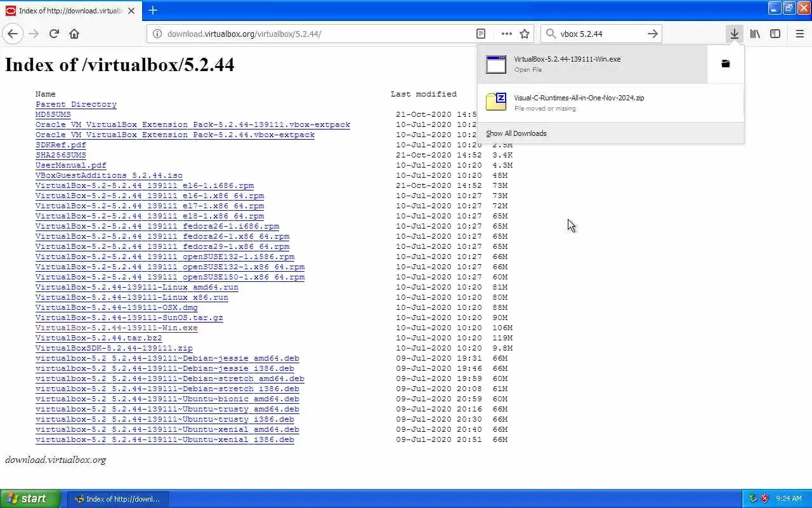Reload the current page
The width and height of the screenshot is (812, 508).
tap(54, 34)
